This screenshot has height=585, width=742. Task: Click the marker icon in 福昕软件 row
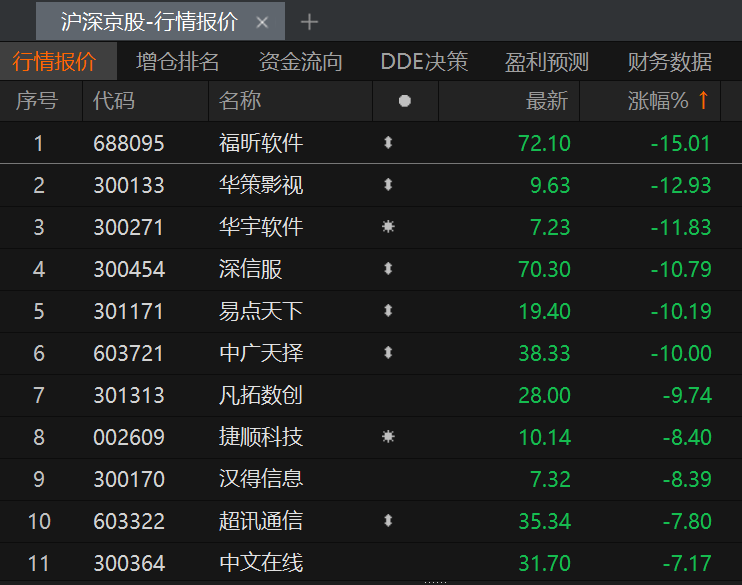click(x=388, y=142)
